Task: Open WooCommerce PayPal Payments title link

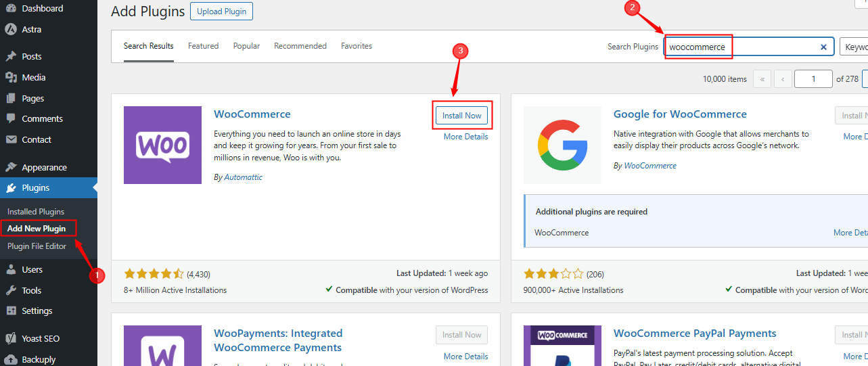Action: (x=695, y=334)
